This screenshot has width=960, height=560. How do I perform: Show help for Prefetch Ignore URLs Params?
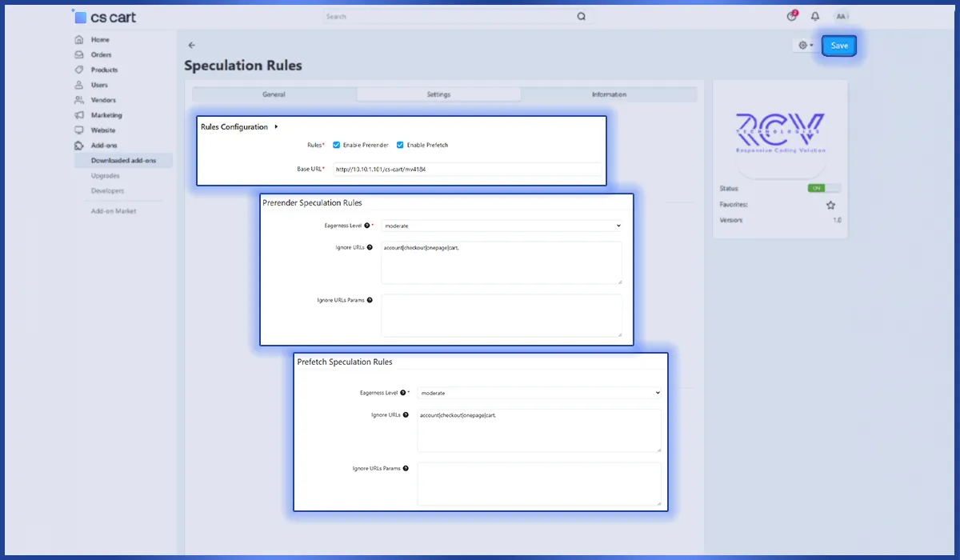(x=406, y=469)
